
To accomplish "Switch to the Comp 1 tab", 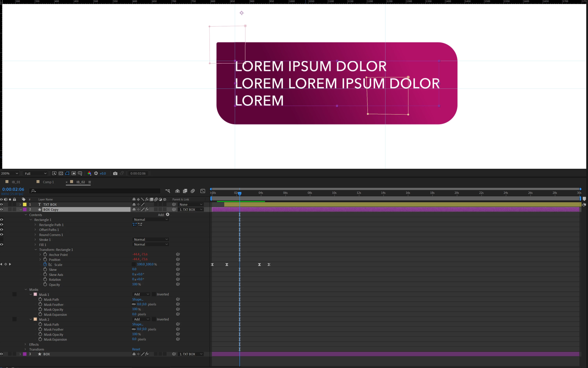I will click(48, 182).
